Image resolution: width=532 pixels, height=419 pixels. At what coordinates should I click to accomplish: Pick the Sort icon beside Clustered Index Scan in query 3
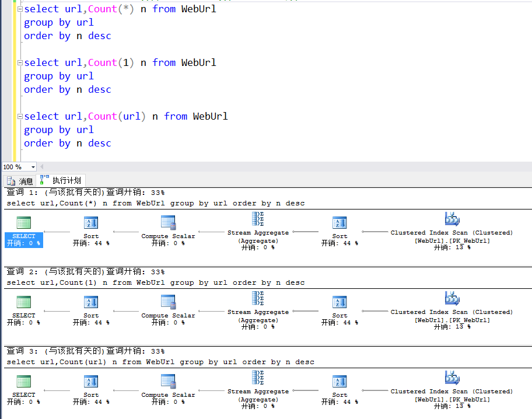[339, 382]
